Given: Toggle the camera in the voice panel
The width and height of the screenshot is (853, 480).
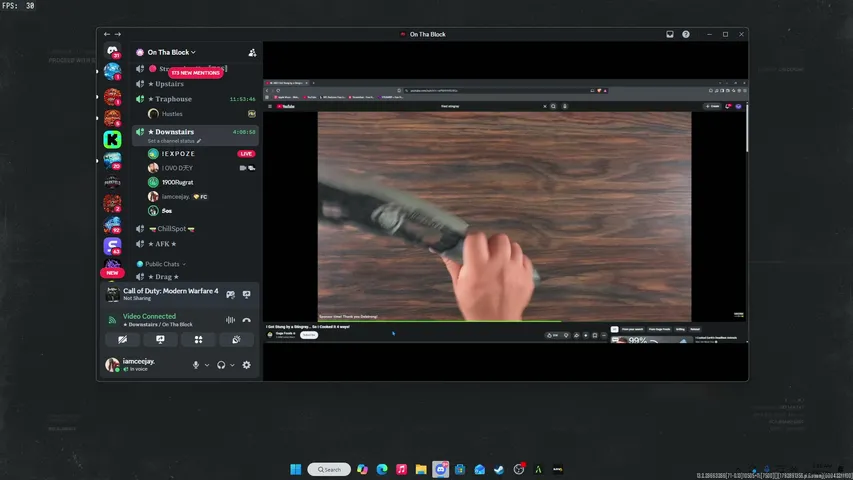Looking at the screenshot, I should tap(123, 340).
